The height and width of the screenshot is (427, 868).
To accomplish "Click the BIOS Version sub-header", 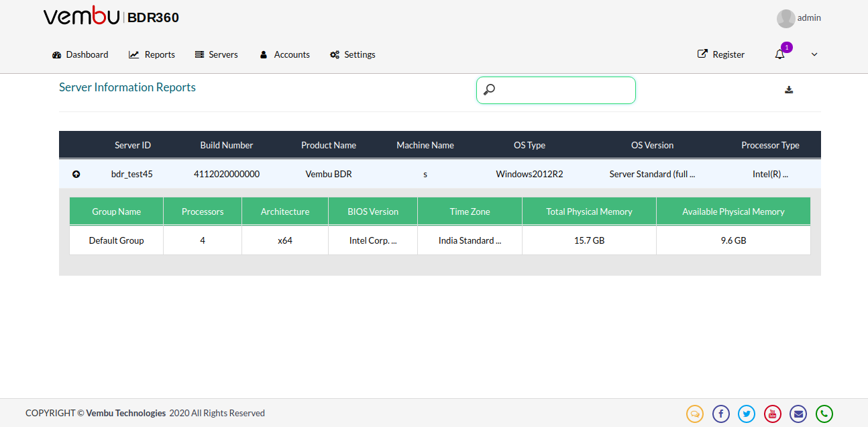I will click(373, 211).
